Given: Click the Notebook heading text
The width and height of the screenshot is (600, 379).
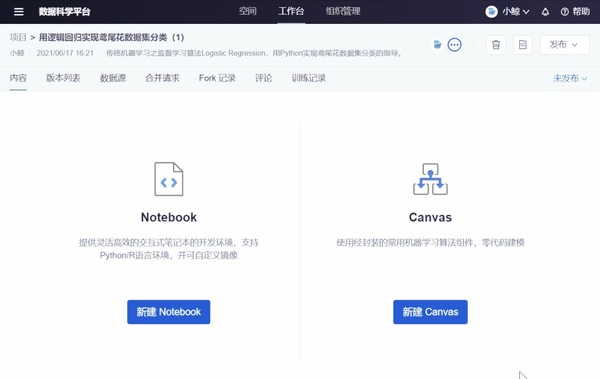Looking at the screenshot, I should tap(169, 217).
